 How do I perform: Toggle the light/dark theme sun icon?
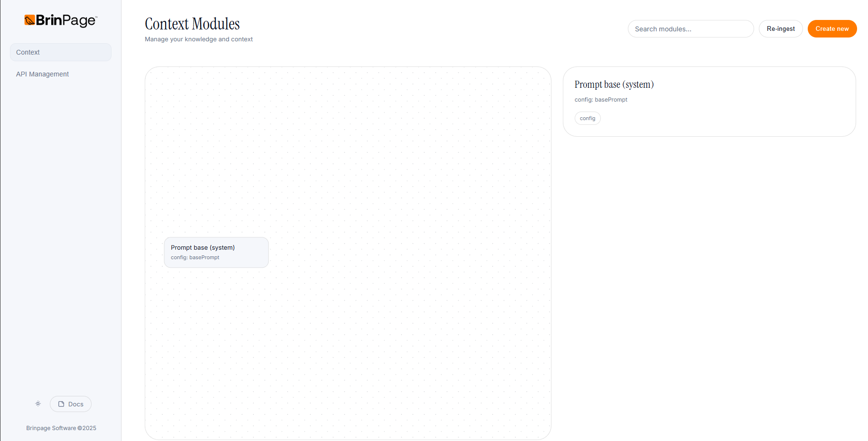click(38, 404)
